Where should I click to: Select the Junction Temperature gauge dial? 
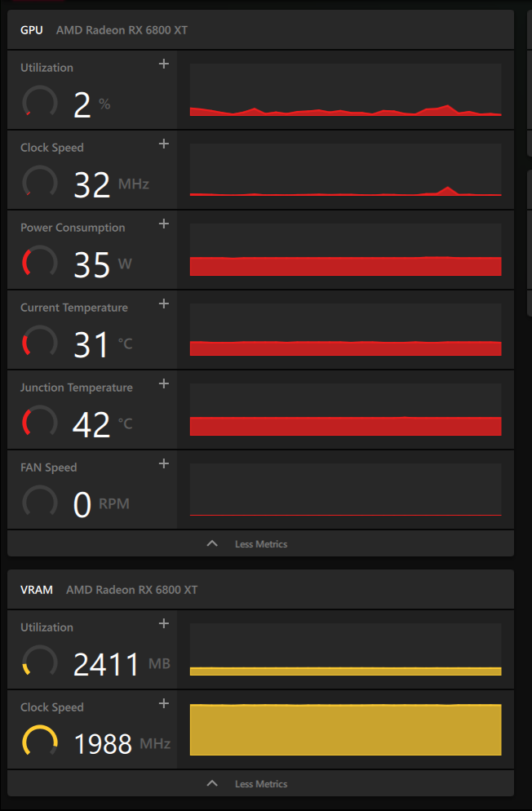click(40, 422)
